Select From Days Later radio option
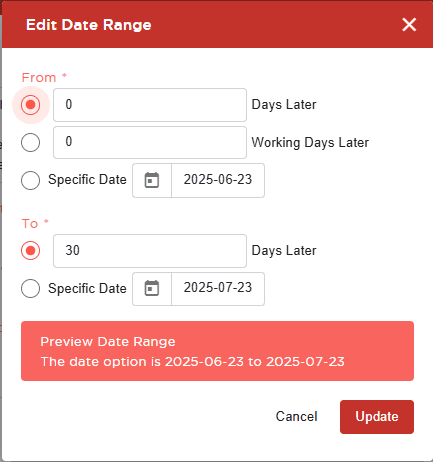The image size is (433, 462). [31, 105]
